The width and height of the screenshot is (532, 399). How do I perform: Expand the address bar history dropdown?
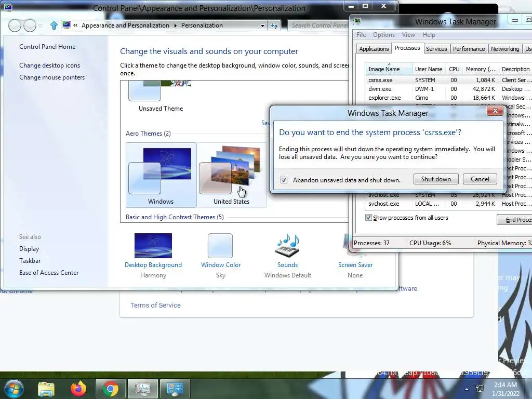click(262, 26)
